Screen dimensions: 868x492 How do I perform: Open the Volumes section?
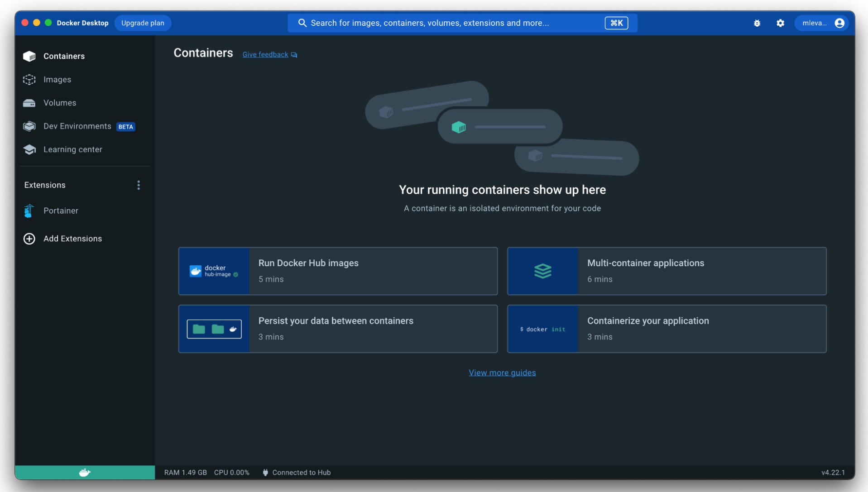coord(60,103)
